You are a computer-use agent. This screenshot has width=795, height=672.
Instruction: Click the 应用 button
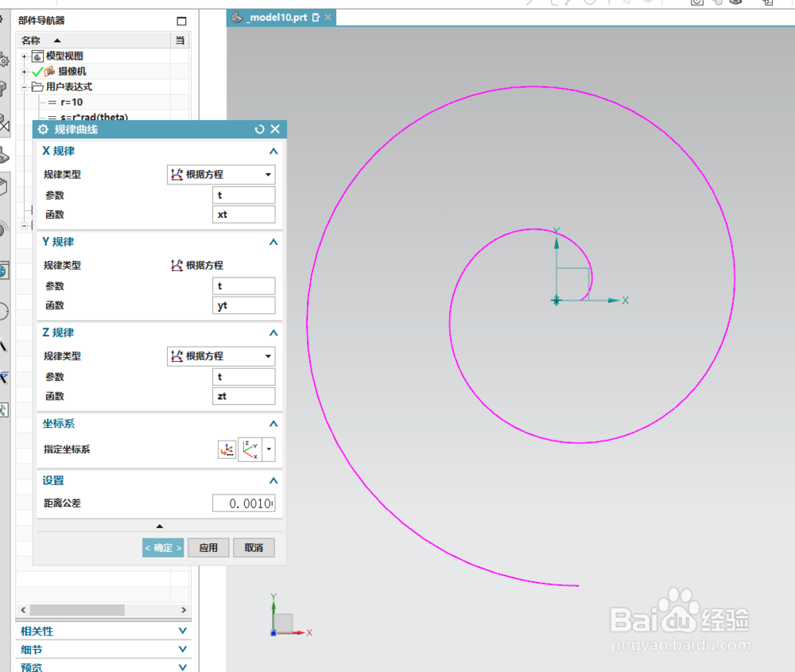208,548
